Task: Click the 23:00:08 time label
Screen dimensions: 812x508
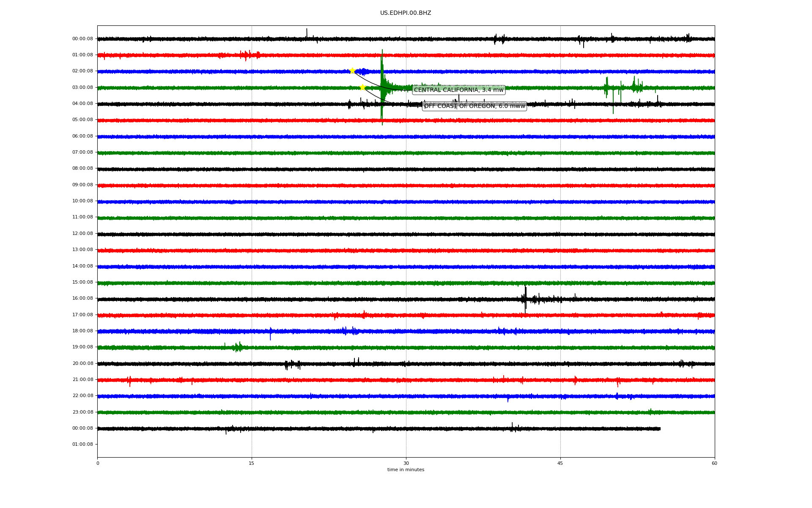Action: [82, 412]
